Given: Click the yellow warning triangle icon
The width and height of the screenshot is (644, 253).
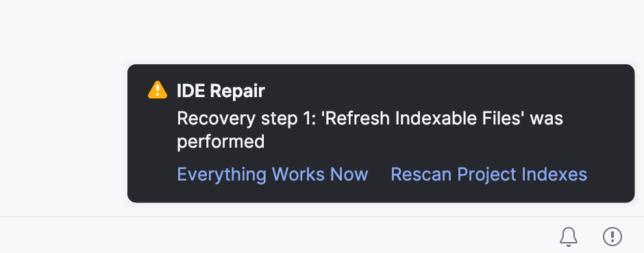Looking at the screenshot, I should (x=158, y=90).
